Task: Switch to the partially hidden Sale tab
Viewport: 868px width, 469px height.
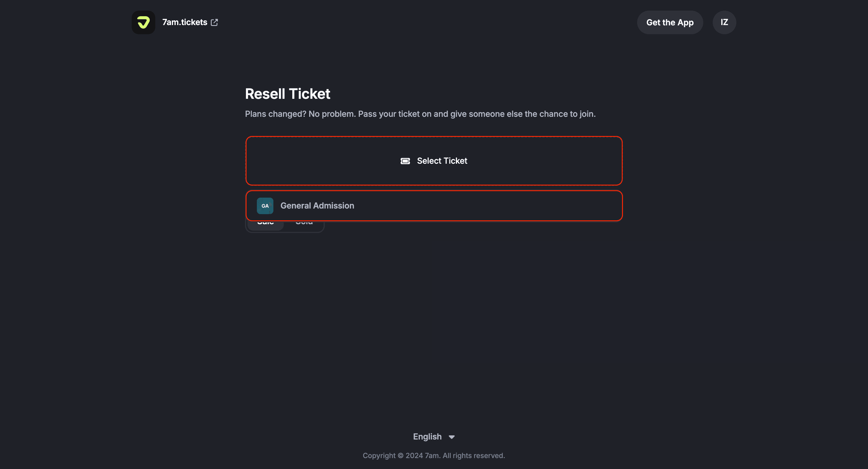Action: pyautogui.click(x=265, y=224)
